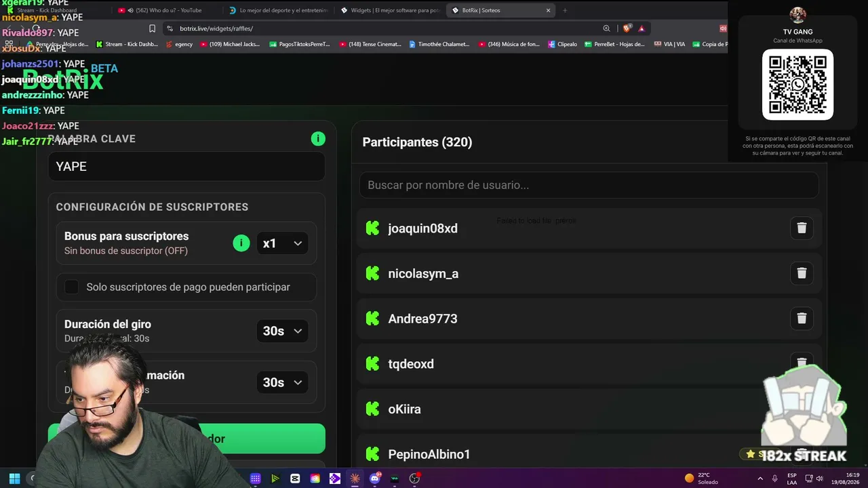Click the Kick logo next to Andrea9773

click(372, 319)
